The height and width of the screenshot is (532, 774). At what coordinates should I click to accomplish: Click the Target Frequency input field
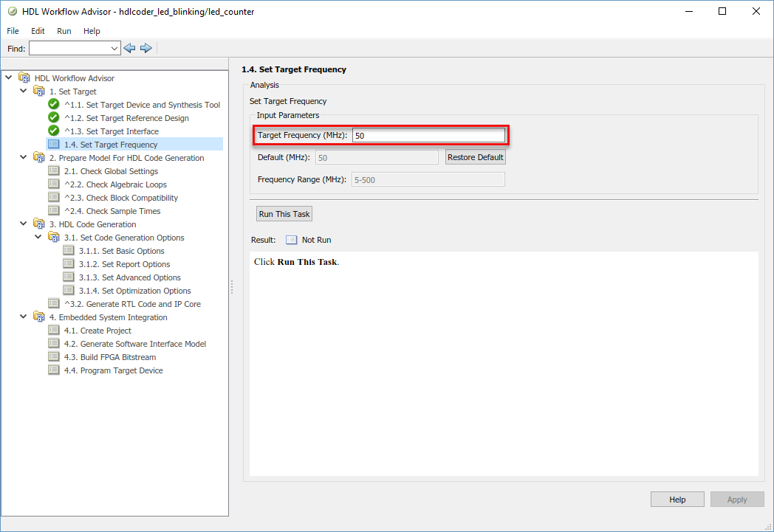pyautogui.click(x=428, y=136)
